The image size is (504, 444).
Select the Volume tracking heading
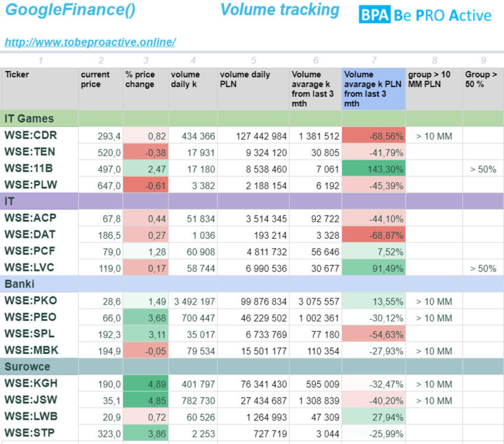[280, 9]
